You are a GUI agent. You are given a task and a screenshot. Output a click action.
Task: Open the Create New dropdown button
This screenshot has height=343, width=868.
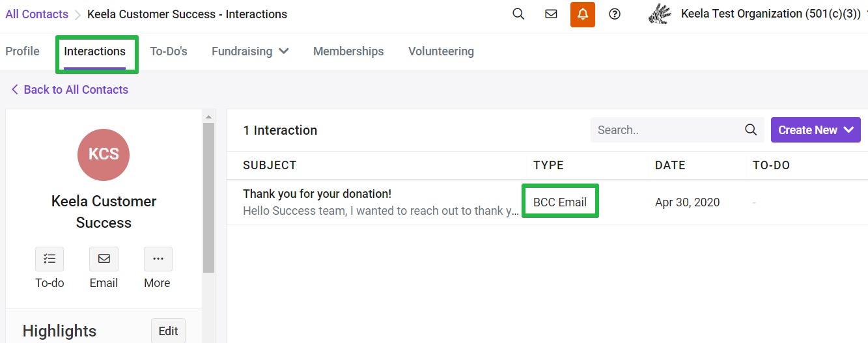(x=816, y=130)
